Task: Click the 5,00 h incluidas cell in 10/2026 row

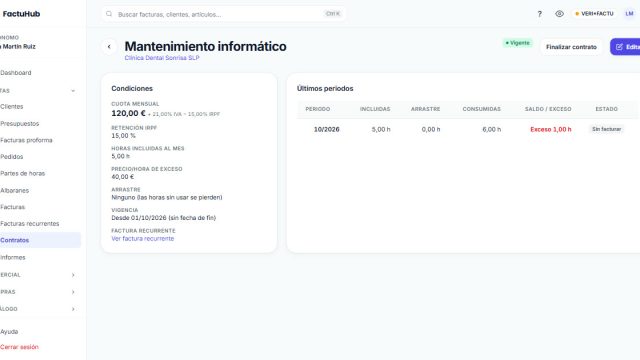Action: point(381,129)
